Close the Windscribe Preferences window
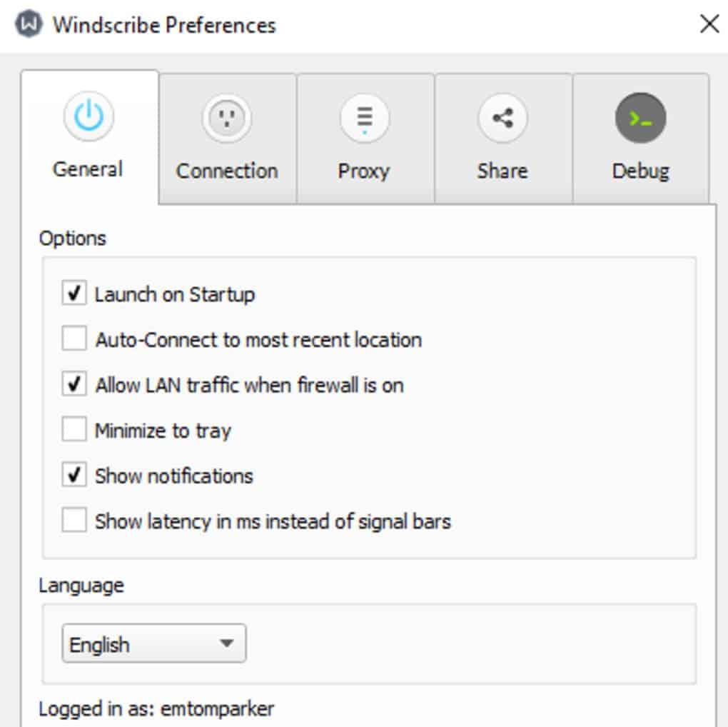Image resolution: width=728 pixels, height=727 pixels. coord(709,24)
